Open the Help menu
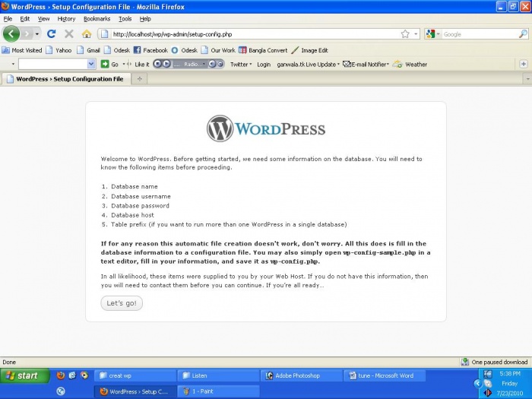 (145, 19)
